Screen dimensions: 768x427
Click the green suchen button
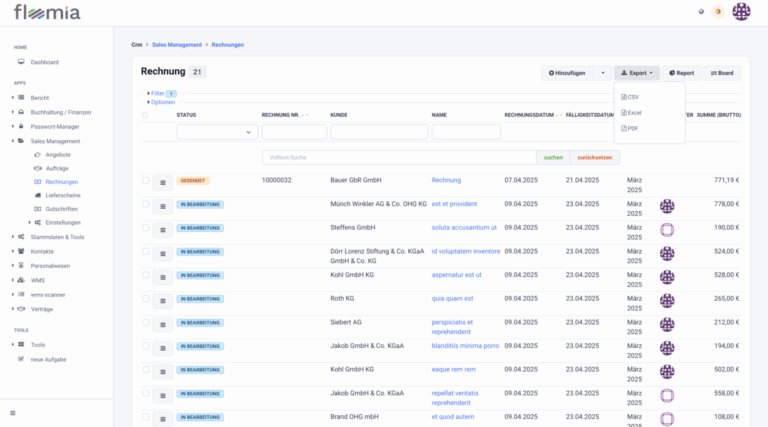(552, 157)
